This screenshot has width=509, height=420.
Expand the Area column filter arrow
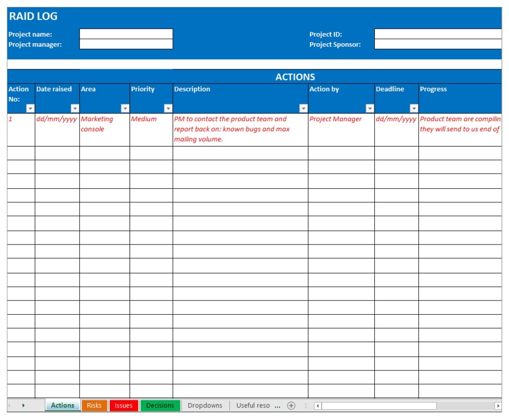[125, 108]
